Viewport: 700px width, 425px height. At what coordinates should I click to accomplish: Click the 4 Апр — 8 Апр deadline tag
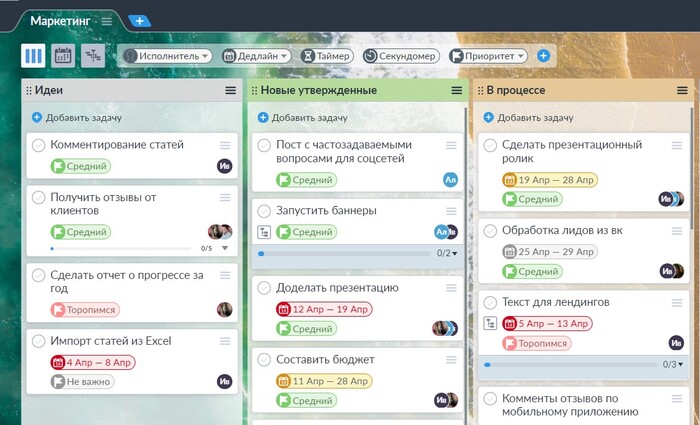coord(92,362)
